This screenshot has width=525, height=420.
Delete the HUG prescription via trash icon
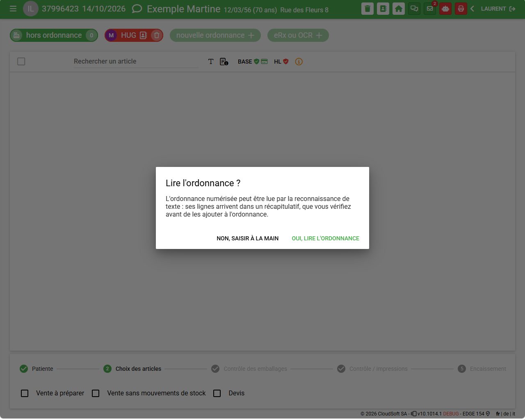coord(156,35)
